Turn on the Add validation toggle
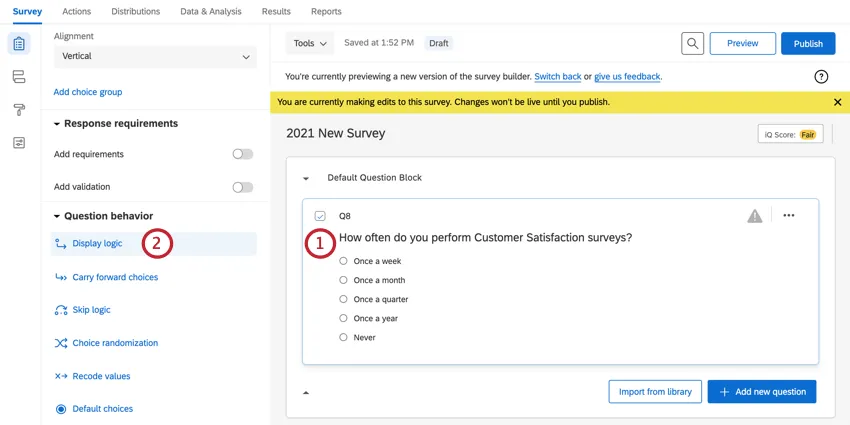Screen dimensions: 850x425 (x=242, y=187)
